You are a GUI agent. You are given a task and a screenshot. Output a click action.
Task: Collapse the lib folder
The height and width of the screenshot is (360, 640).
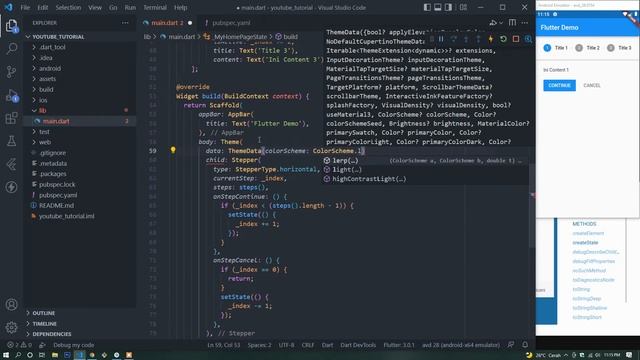coord(42,111)
